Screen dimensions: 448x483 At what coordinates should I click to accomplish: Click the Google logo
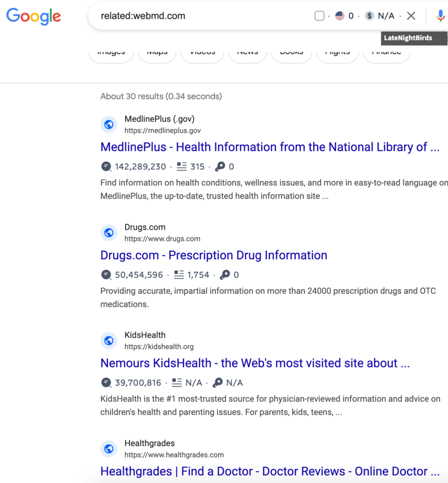pos(33,17)
